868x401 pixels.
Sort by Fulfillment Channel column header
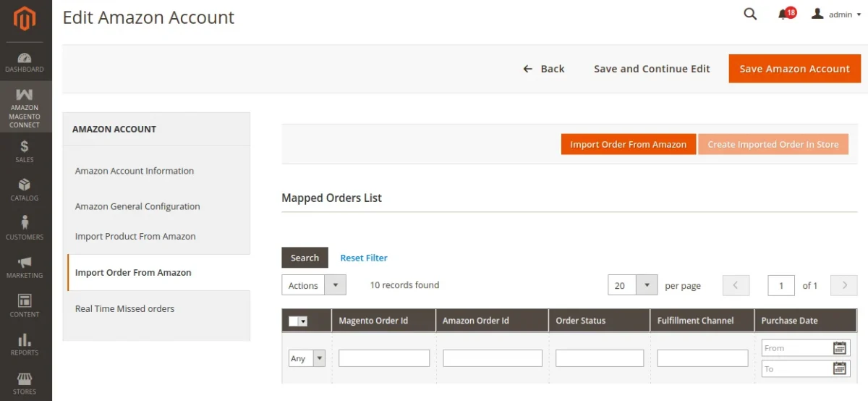point(702,321)
